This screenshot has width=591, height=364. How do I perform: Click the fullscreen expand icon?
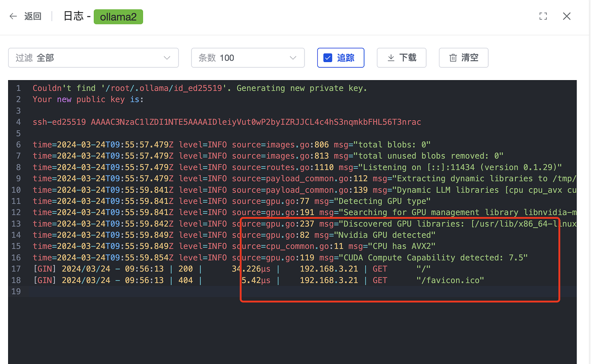[x=543, y=16]
